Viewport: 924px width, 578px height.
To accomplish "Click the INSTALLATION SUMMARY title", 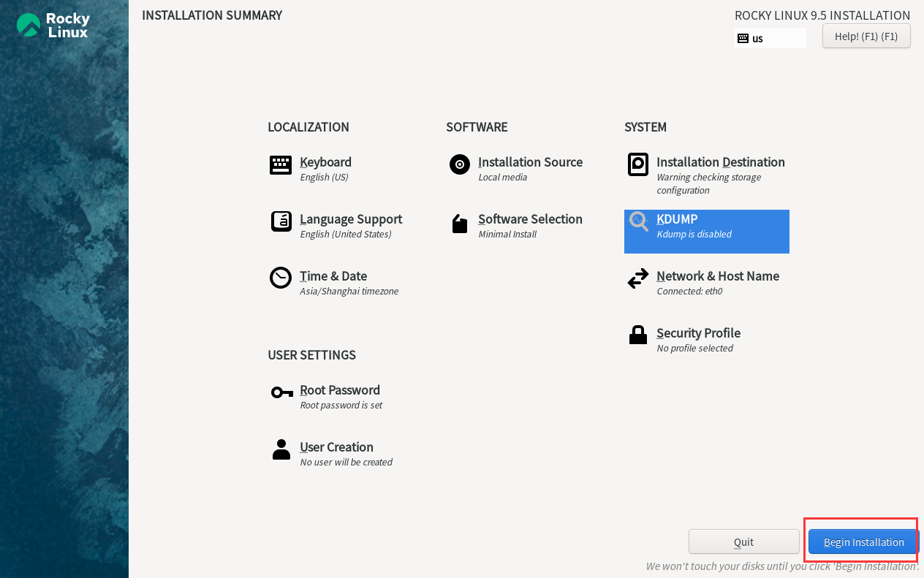I will [x=212, y=15].
